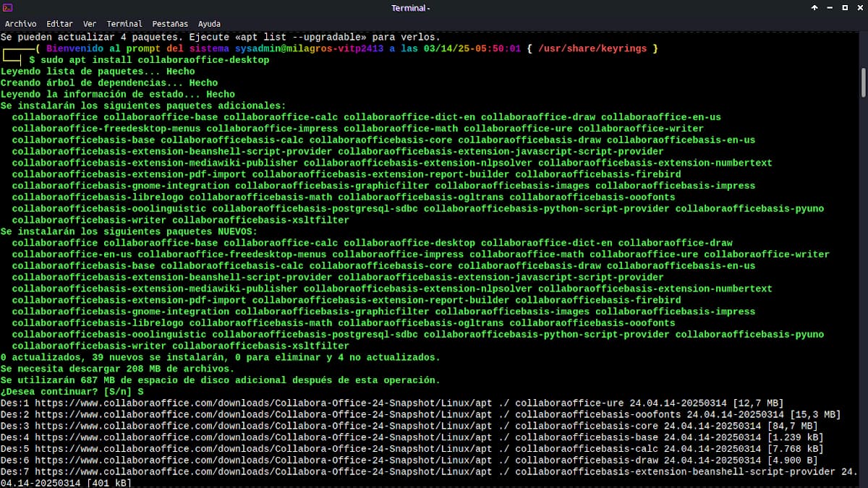The width and height of the screenshot is (868, 488).
Task: Minimize the Terminal window
Action: coord(830,8)
